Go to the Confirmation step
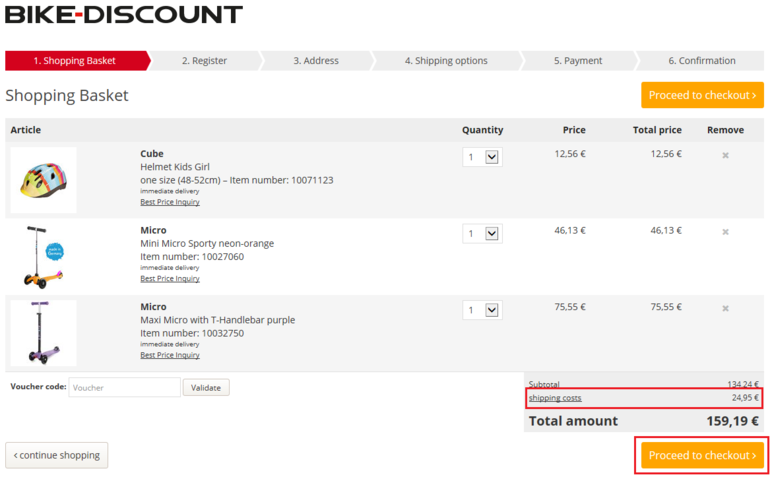This screenshot has width=770, height=479. point(702,60)
